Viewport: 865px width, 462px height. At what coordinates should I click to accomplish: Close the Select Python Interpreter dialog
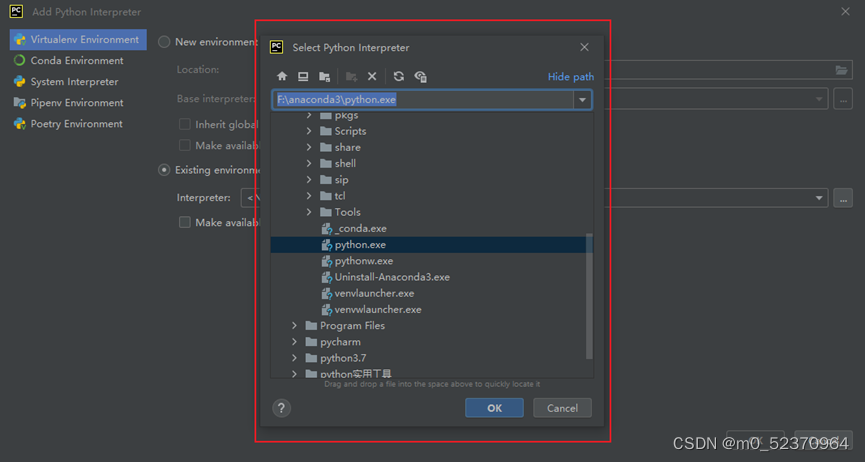(585, 47)
